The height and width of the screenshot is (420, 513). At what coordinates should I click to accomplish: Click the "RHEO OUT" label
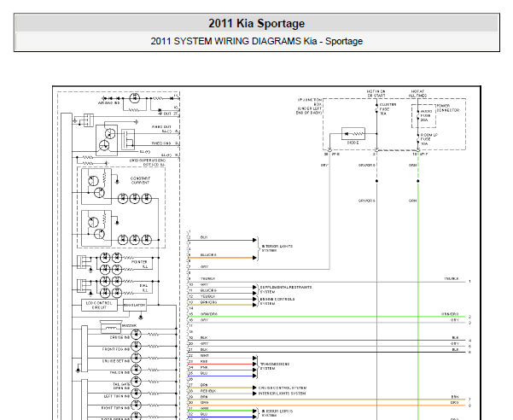[161, 126]
